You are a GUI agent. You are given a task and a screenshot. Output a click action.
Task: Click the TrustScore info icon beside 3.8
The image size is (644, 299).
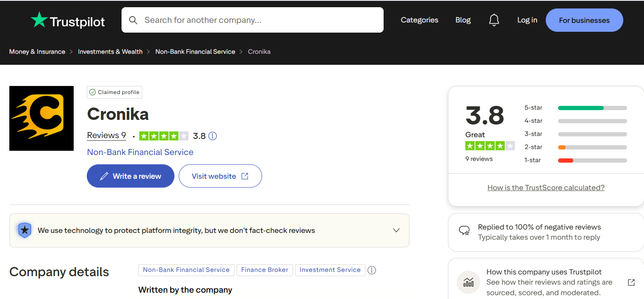click(x=213, y=136)
